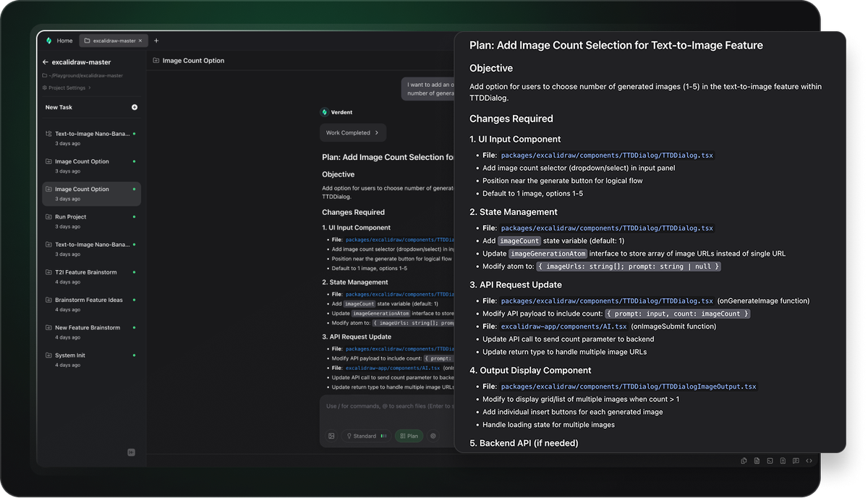Click the 4. Output Display Component heading
The height and width of the screenshot is (498, 868).
(x=530, y=371)
